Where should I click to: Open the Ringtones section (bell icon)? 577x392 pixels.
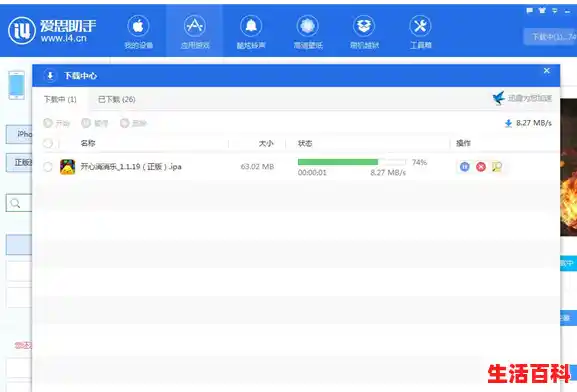(251, 32)
